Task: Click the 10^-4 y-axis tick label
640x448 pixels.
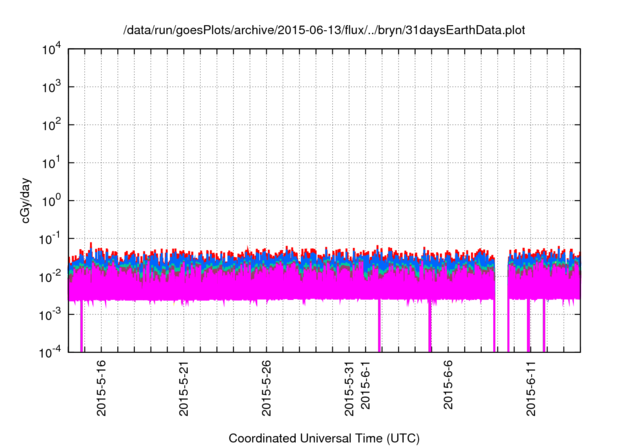Action: tap(49, 352)
